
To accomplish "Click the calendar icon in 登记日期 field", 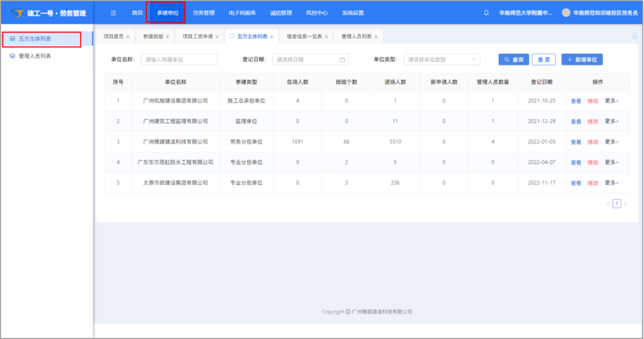I will (342, 60).
